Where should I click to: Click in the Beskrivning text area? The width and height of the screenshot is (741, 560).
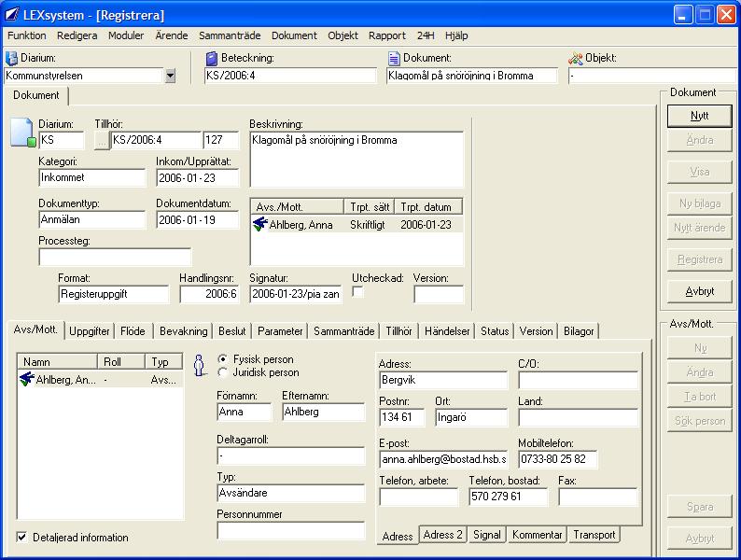point(357,160)
